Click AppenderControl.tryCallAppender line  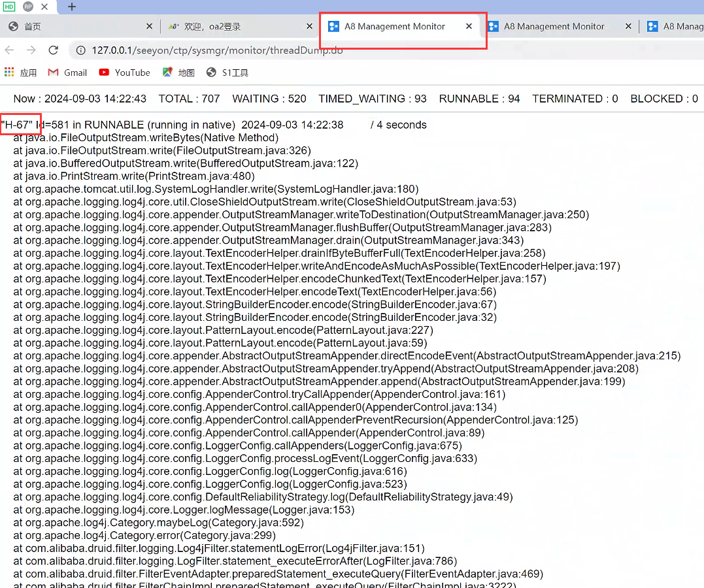tap(260, 394)
